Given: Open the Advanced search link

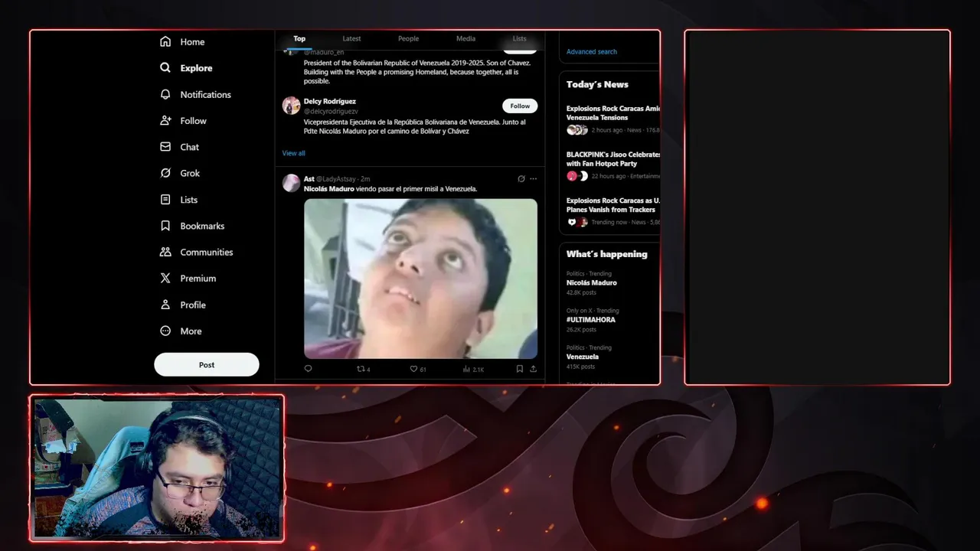Looking at the screenshot, I should pos(592,52).
